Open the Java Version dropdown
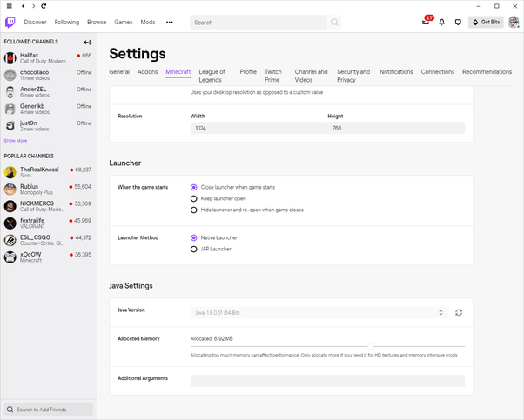Screen dimensions: 524x420 pyautogui.click(x=319, y=312)
